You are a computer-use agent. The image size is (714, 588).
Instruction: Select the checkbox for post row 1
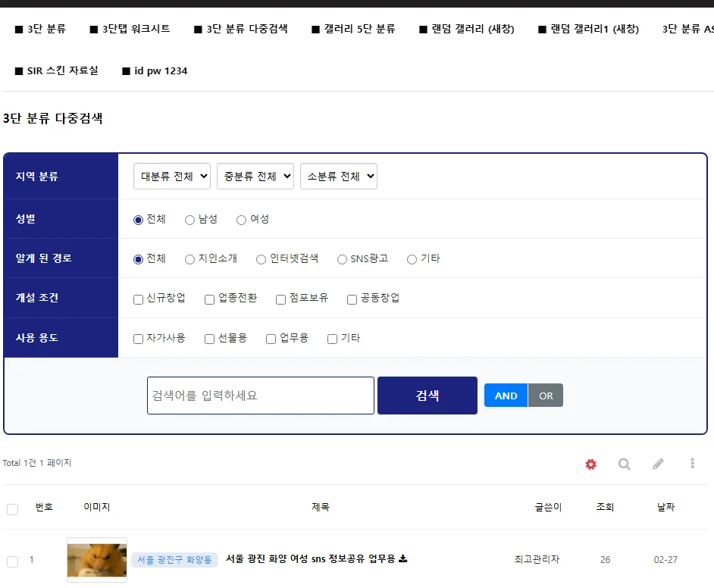point(13,561)
